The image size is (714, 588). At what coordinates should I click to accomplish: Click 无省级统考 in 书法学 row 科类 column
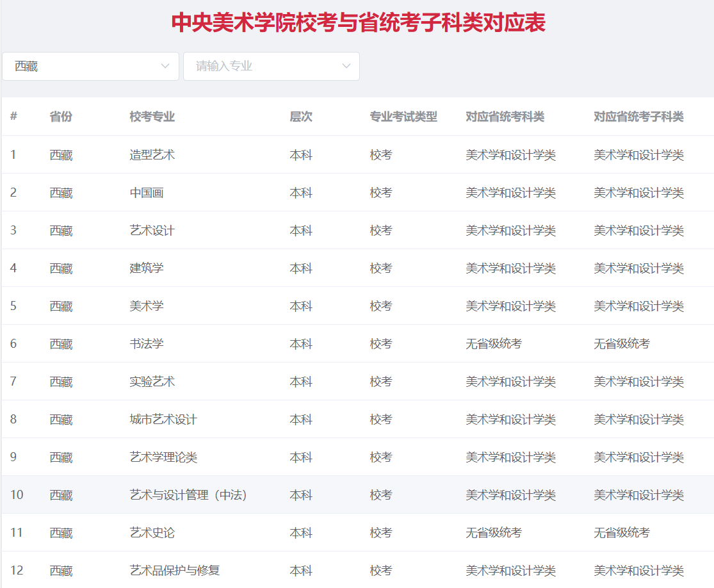click(x=494, y=344)
